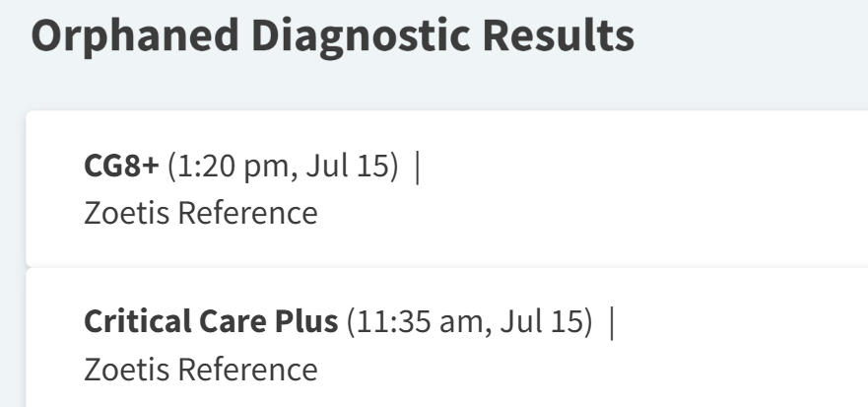Select Zoetis Reference under Critical Care Plus
Viewport: 868px width, 407px height.
click(201, 369)
